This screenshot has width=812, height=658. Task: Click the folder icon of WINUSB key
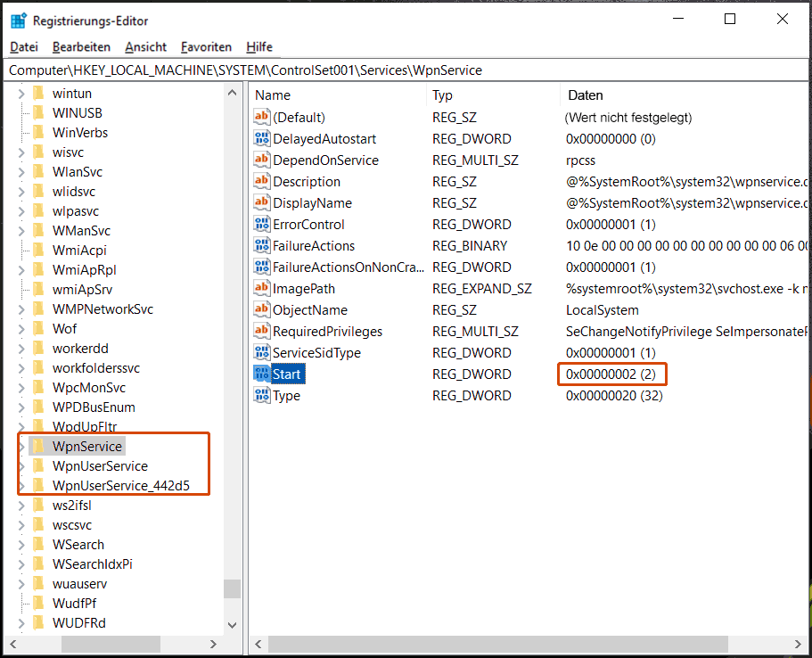pyautogui.click(x=38, y=113)
